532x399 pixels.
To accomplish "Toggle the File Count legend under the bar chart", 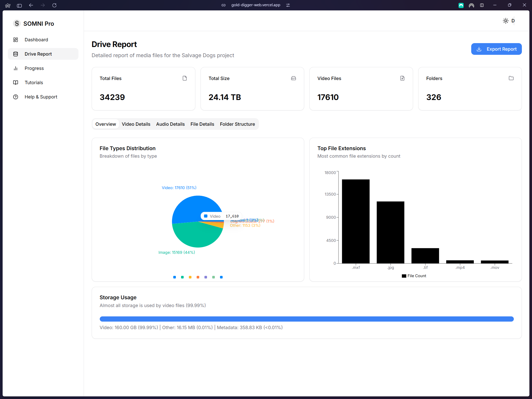I will point(414,276).
